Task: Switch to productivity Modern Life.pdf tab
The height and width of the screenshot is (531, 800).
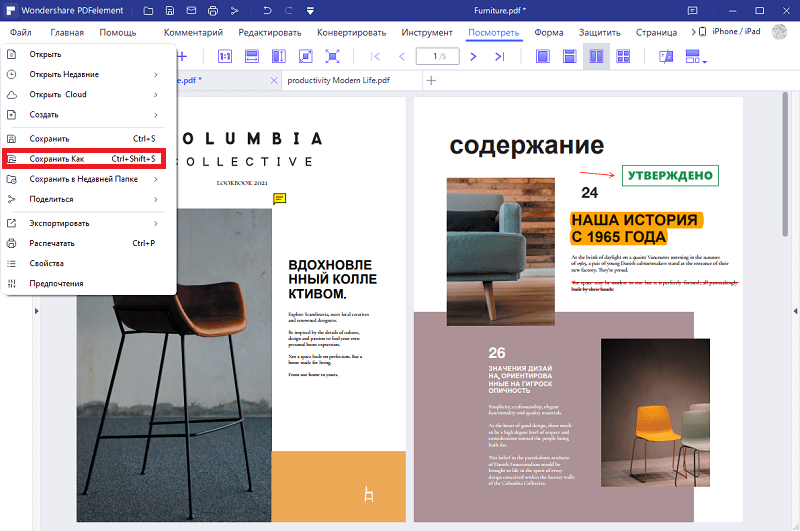Action: coord(352,80)
